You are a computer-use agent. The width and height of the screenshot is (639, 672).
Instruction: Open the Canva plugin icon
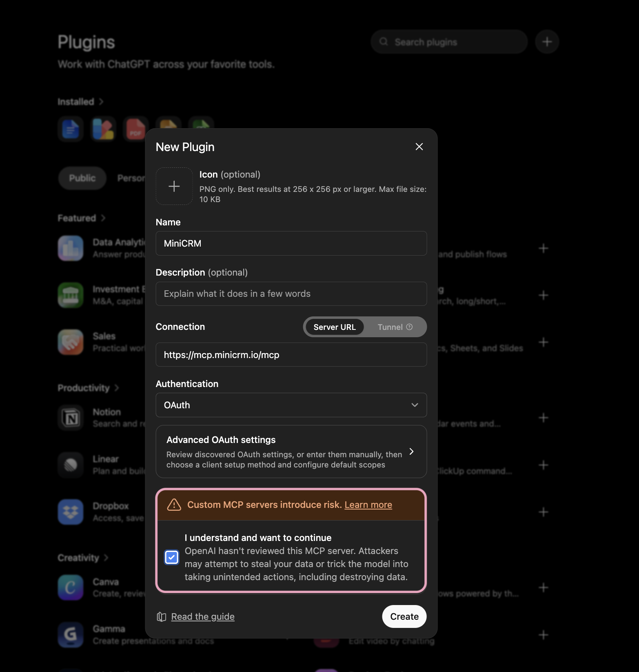[x=71, y=587]
